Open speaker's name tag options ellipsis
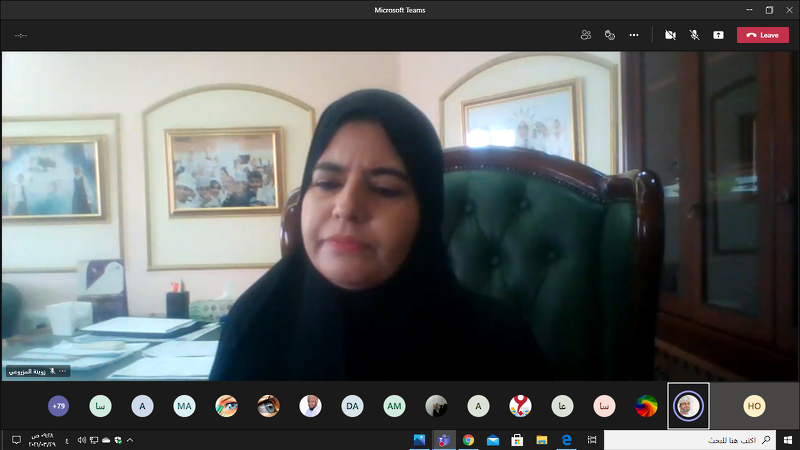The width and height of the screenshot is (800, 450). coord(63,371)
